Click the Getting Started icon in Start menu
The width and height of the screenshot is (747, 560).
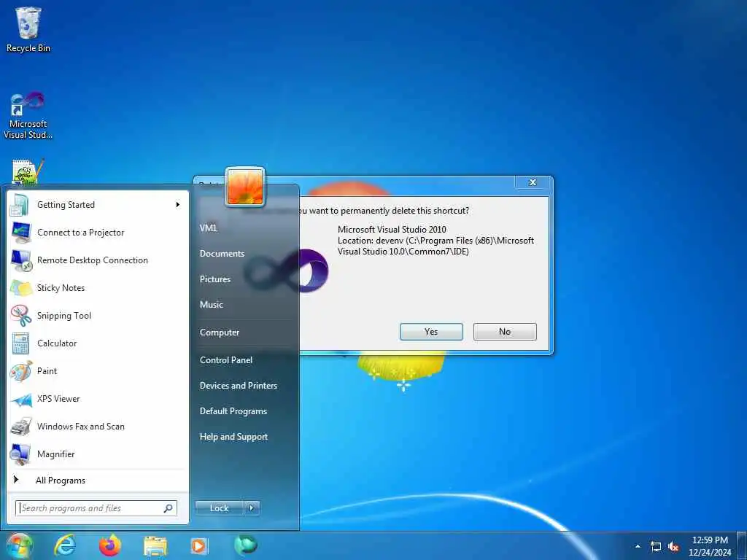pyautogui.click(x=20, y=205)
